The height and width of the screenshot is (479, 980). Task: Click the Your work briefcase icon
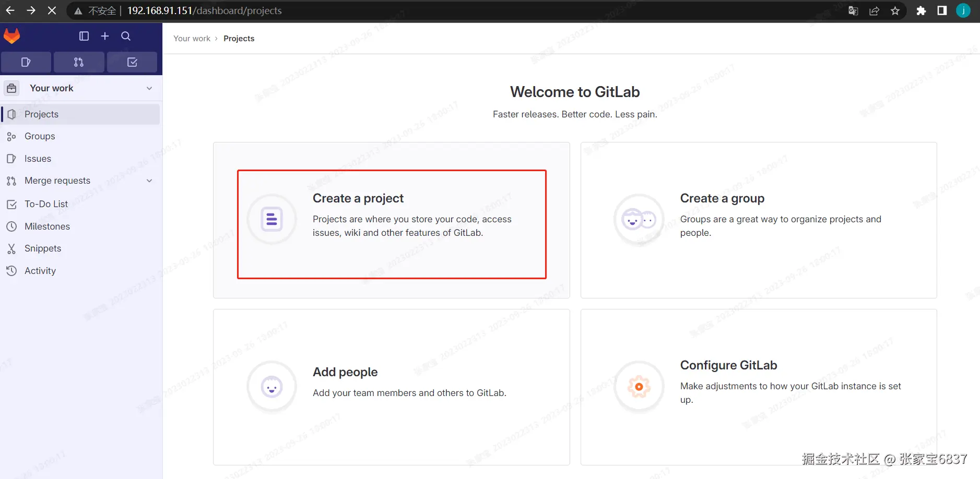[11, 88]
